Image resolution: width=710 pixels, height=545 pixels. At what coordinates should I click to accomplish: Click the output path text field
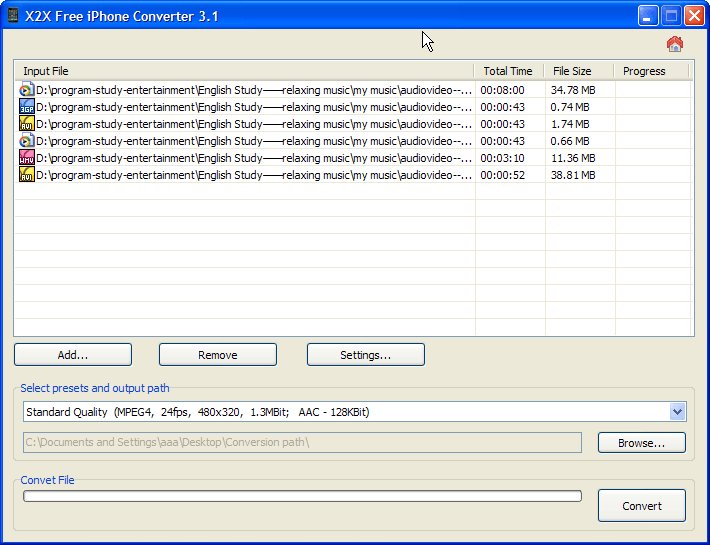[x=302, y=442]
